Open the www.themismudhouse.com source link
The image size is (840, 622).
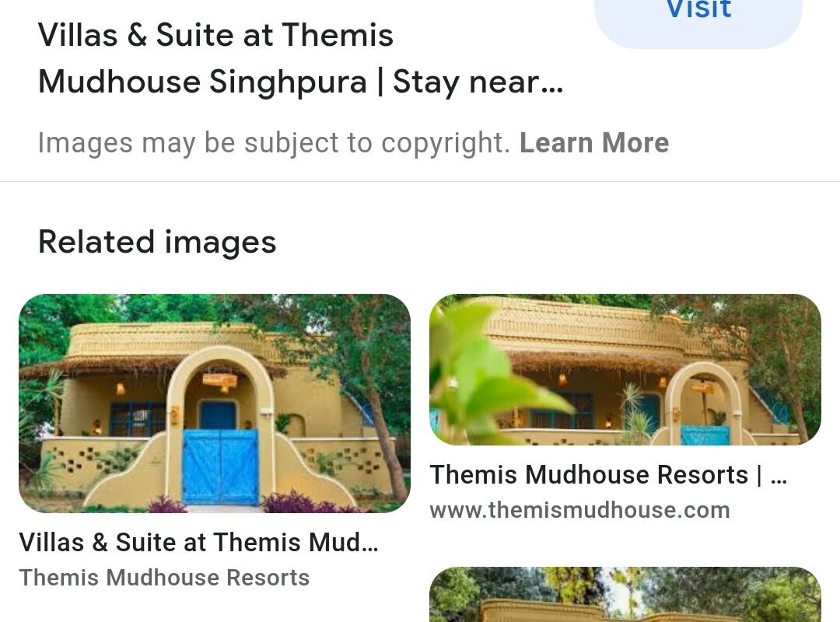pos(579,510)
